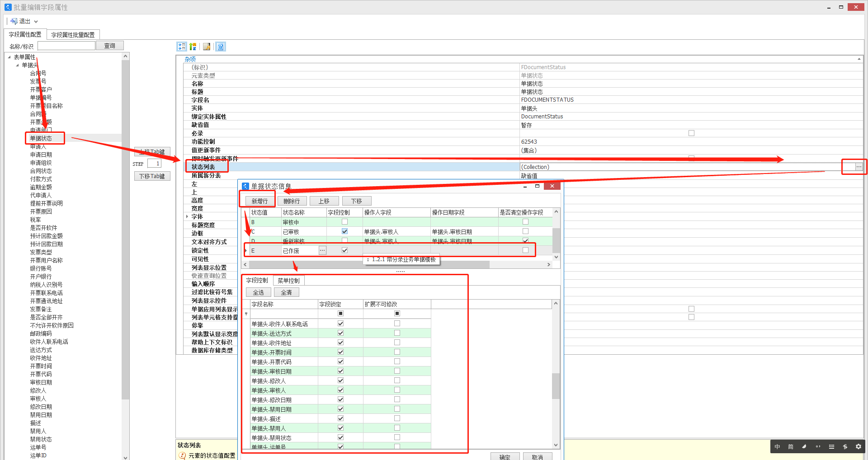This screenshot has width=868, height=460.
Task: Collapse the 单据头 tree node
Action: point(16,65)
